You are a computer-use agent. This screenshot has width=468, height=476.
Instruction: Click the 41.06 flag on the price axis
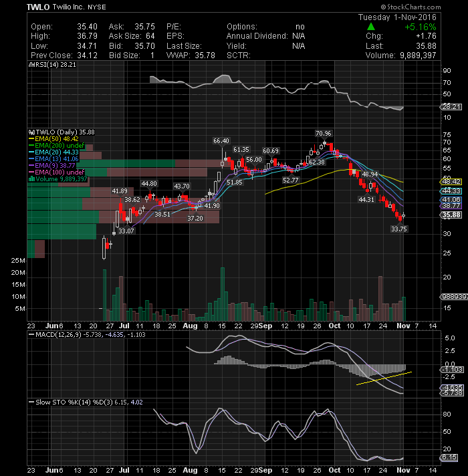pos(451,200)
